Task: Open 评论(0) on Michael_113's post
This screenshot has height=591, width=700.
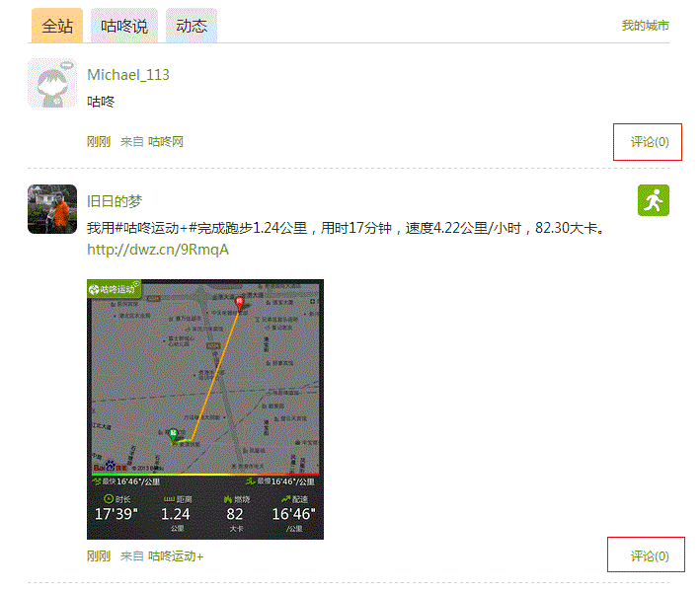Action: point(649,142)
